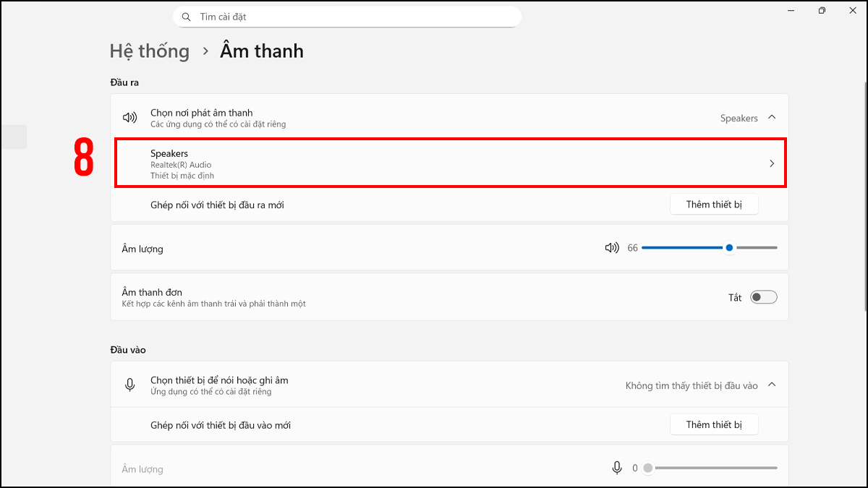This screenshot has width=868, height=488.
Task: Click Thêm thiết bị for input
Action: coord(714,424)
